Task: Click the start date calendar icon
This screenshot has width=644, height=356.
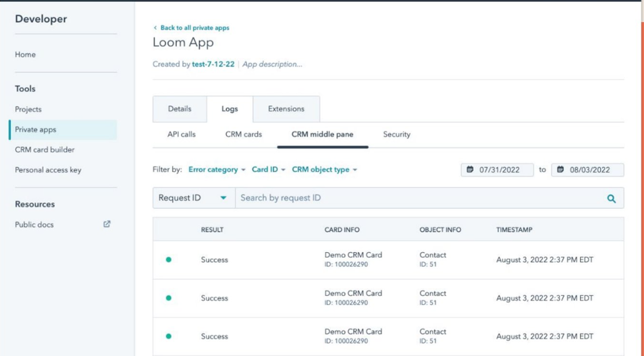Action: tap(470, 170)
